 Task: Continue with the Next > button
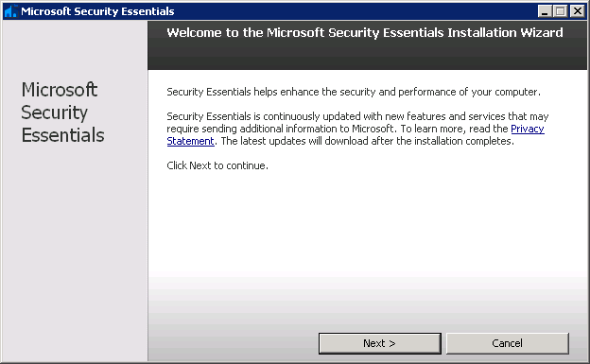[x=380, y=343]
